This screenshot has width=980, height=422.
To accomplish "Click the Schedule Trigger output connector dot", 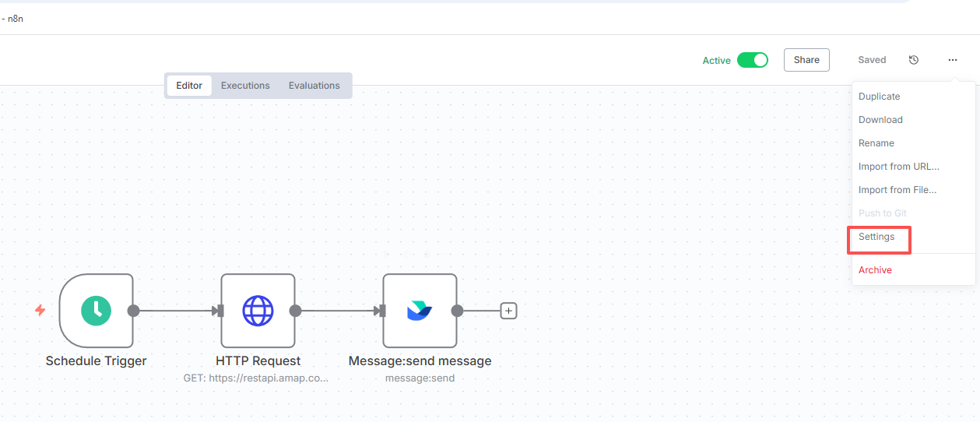I will pos(133,311).
